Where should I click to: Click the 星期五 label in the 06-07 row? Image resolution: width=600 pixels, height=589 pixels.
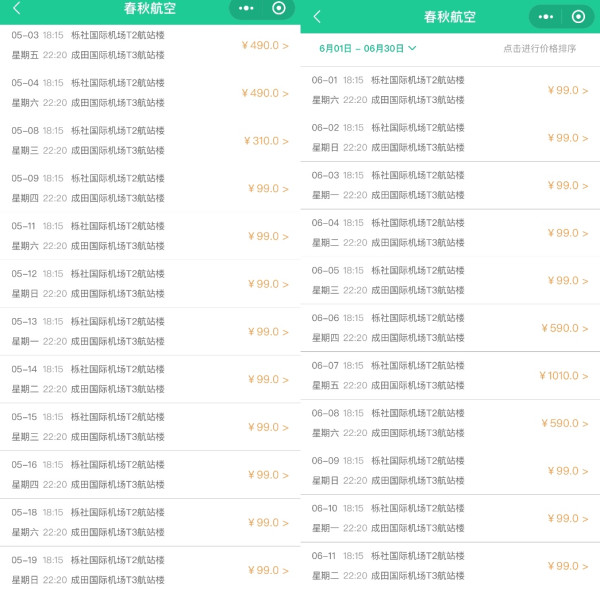[325, 385]
